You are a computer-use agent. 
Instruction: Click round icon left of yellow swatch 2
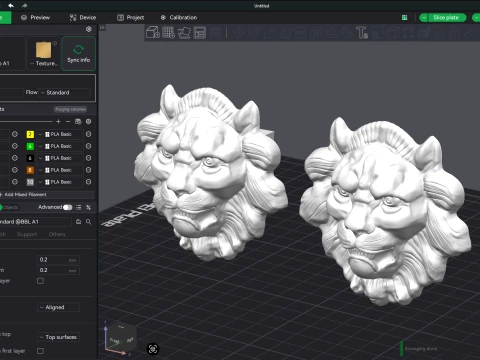click(15, 134)
